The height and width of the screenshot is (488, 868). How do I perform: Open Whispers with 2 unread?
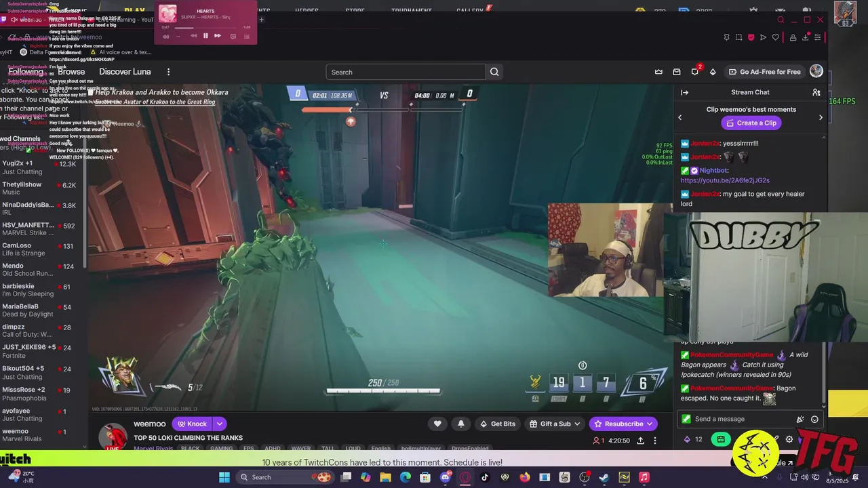[695, 71]
